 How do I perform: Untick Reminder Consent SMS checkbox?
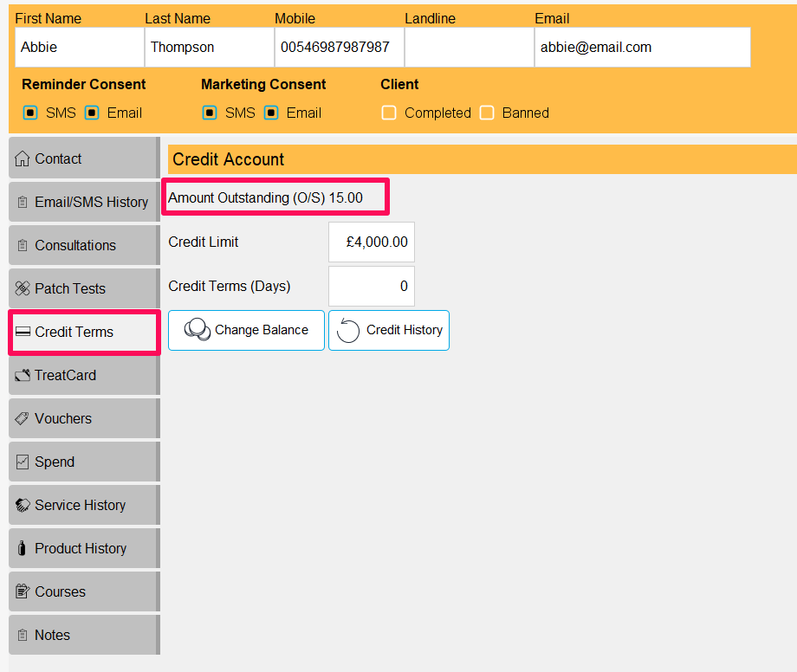[30, 113]
